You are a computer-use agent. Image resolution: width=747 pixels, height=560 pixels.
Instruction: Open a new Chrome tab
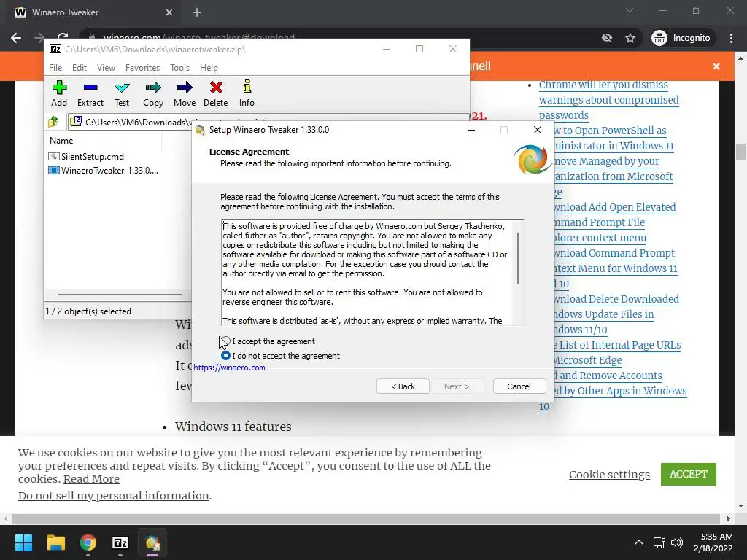(197, 12)
